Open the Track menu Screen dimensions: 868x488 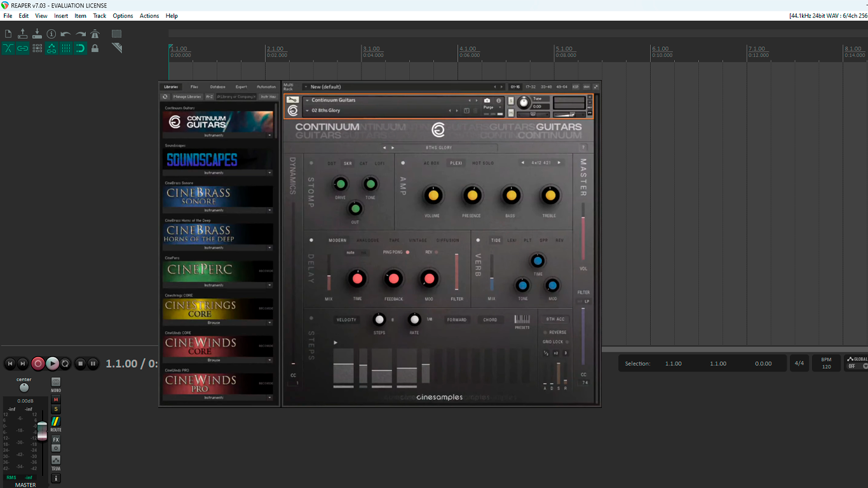[100, 16]
